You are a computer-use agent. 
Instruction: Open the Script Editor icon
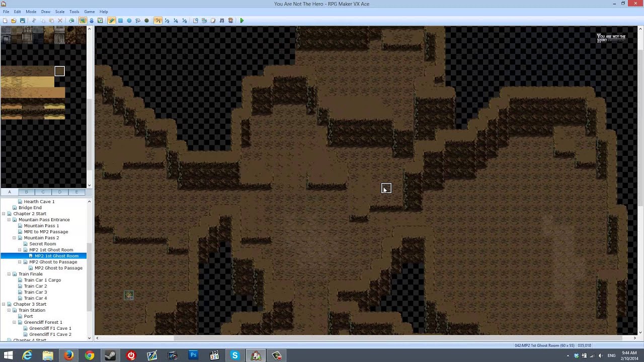click(213, 21)
